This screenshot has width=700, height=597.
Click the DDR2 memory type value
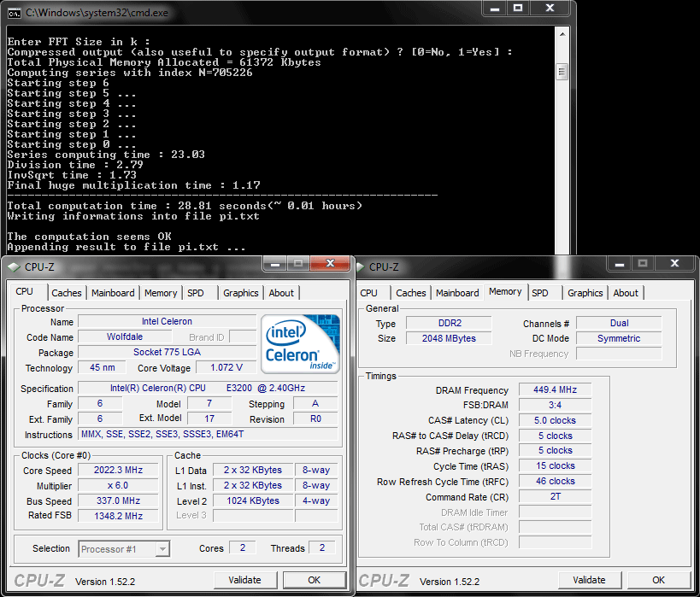click(449, 323)
